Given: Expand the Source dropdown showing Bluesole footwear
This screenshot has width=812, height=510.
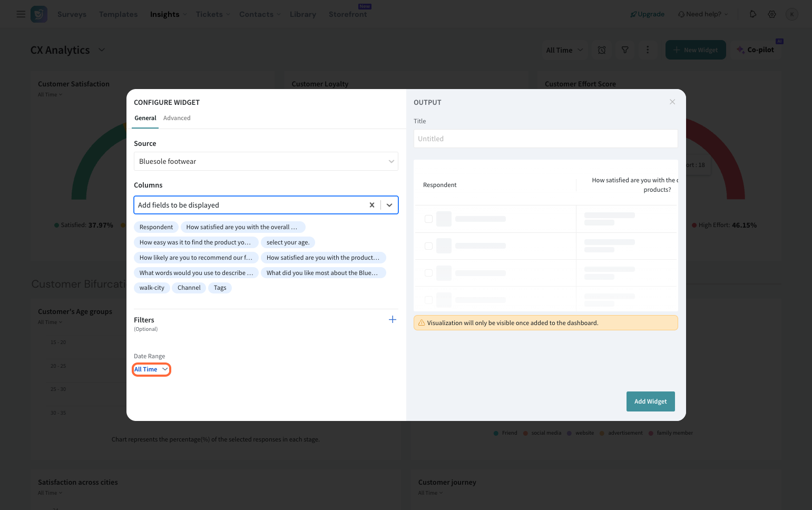Looking at the screenshot, I should 266,162.
